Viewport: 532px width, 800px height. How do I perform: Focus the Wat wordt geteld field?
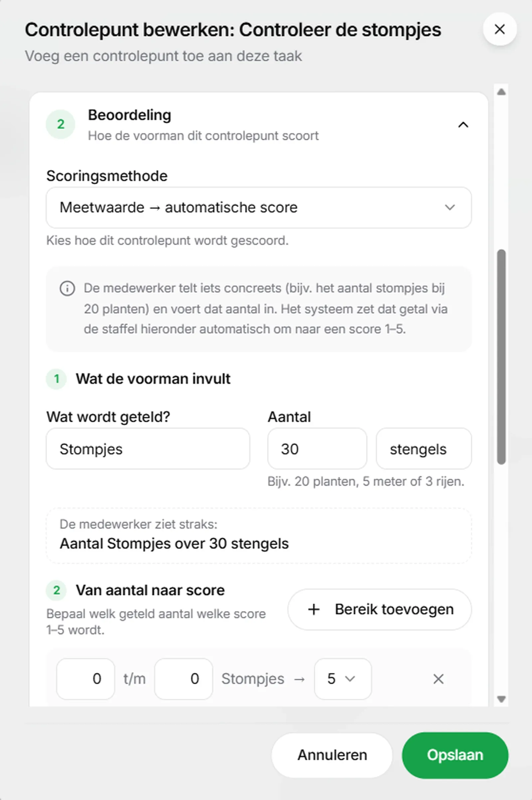pyautogui.click(x=148, y=449)
